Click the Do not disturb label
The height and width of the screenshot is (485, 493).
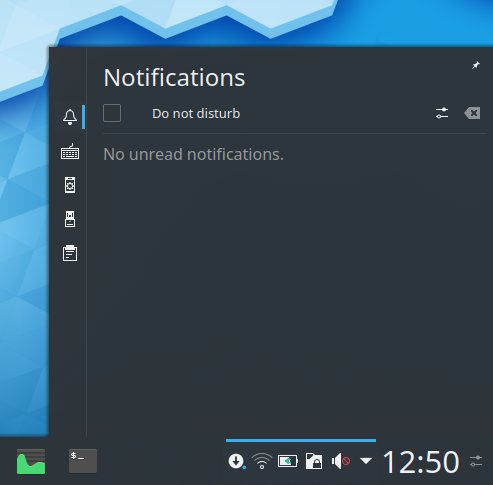[196, 114]
